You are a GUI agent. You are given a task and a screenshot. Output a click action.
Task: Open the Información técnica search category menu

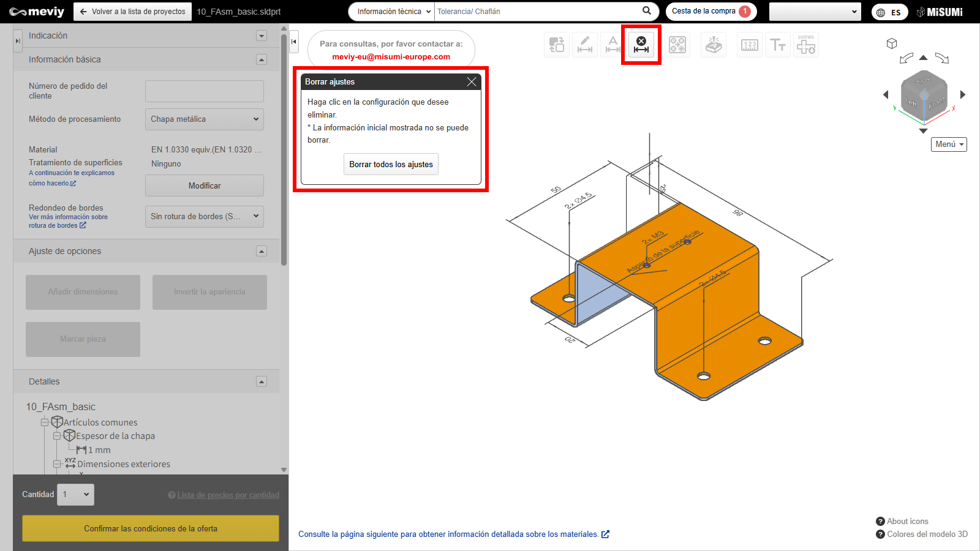(393, 12)
